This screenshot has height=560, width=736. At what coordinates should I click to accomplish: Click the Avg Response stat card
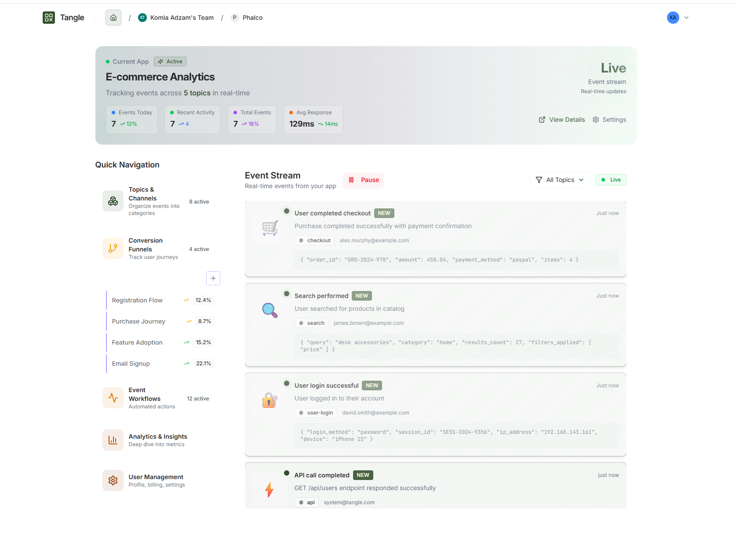tap(313, 120)
